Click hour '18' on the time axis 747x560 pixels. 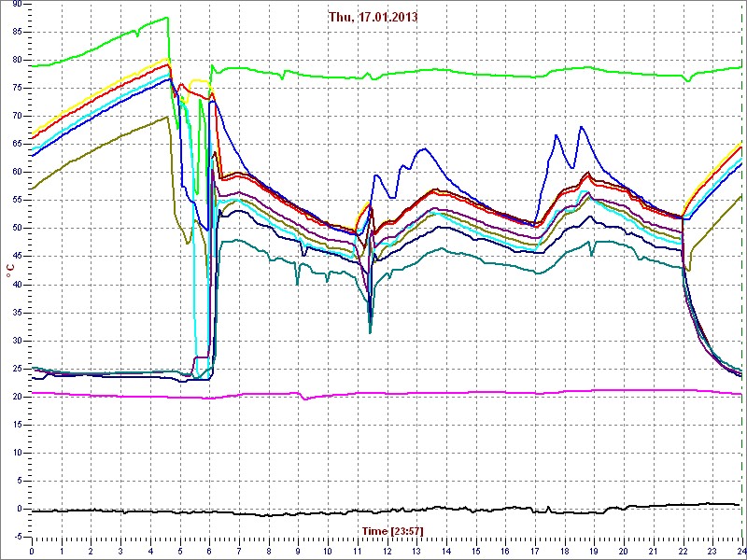(565, 551)
